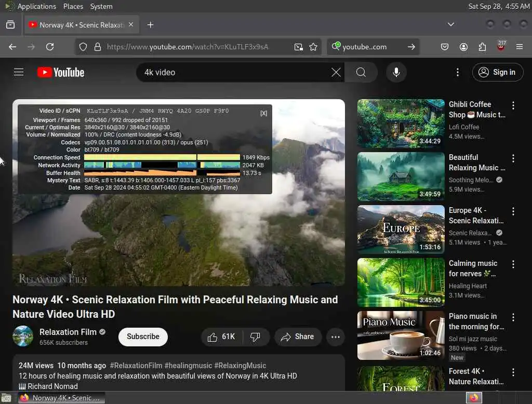Click the #RelaxationFilm hashtag
This screenshot has width=532, height=404.
136,366
